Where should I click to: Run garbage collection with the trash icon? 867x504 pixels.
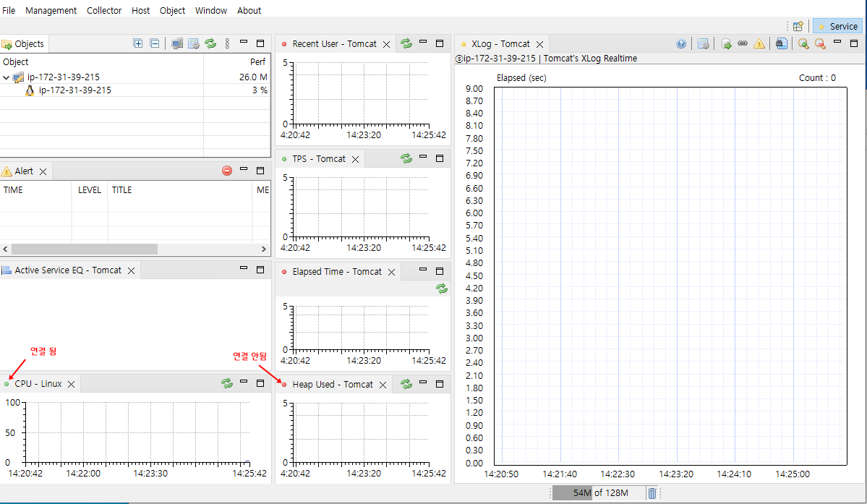click(652, 493)
